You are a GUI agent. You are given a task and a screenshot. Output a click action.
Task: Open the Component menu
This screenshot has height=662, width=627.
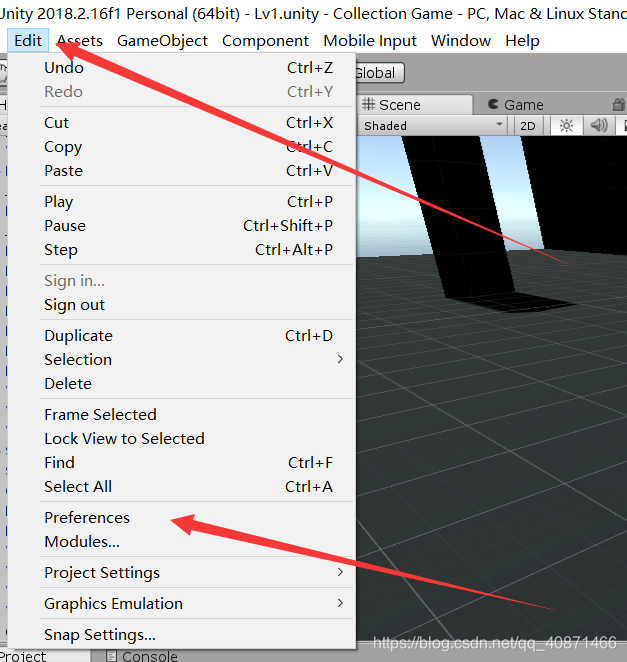point(265,41)
